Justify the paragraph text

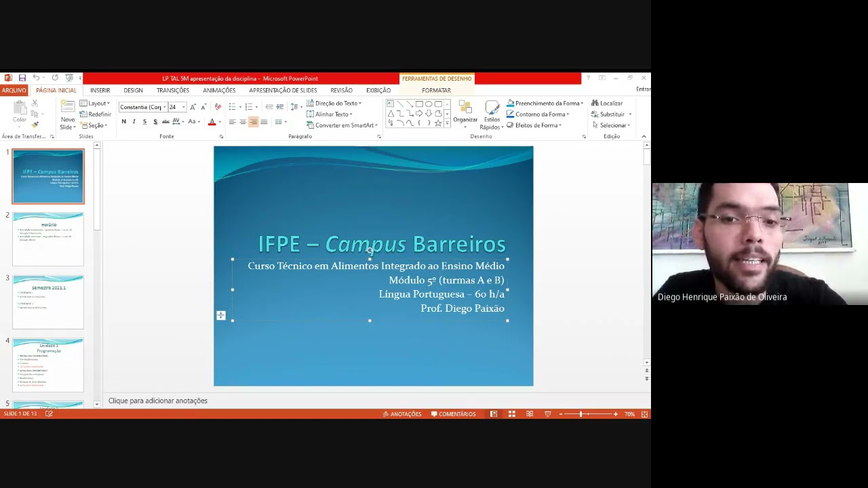point(264,122)
